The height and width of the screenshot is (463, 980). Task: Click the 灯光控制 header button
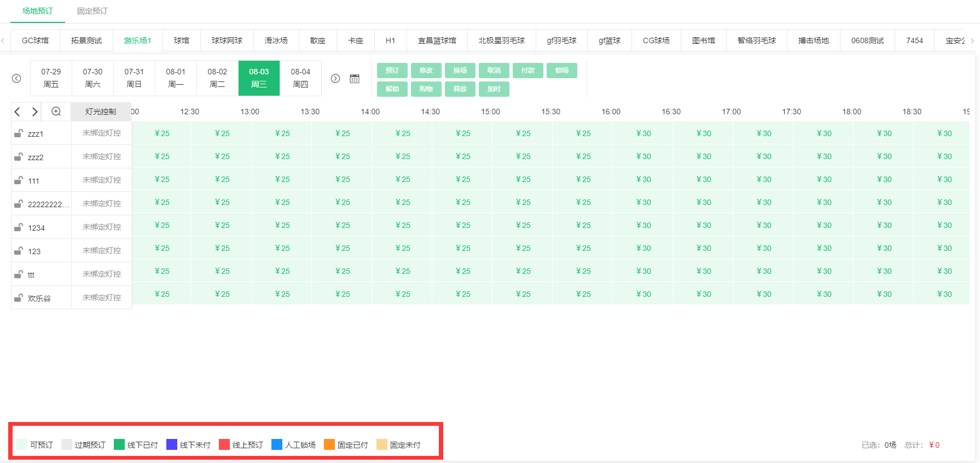101,112
